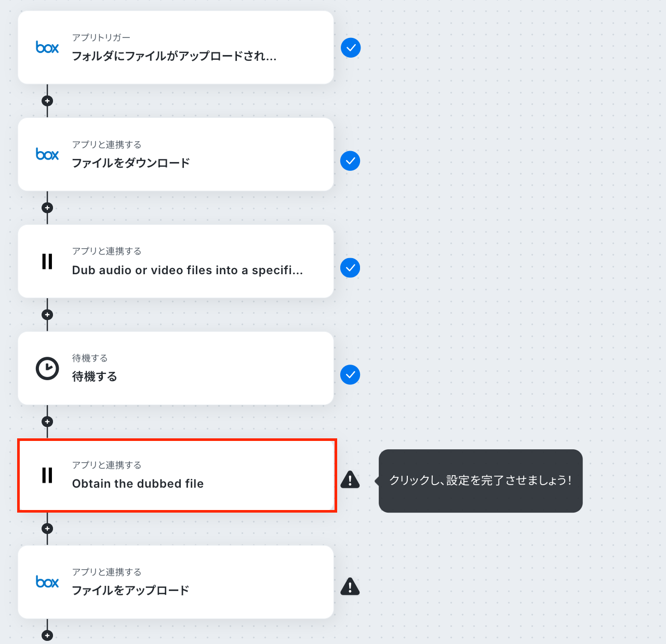This screenshot has height=644, width=666.
Task: Open the フォルダにファイルがアップロードされ trigger card
Action: (176, 47)
